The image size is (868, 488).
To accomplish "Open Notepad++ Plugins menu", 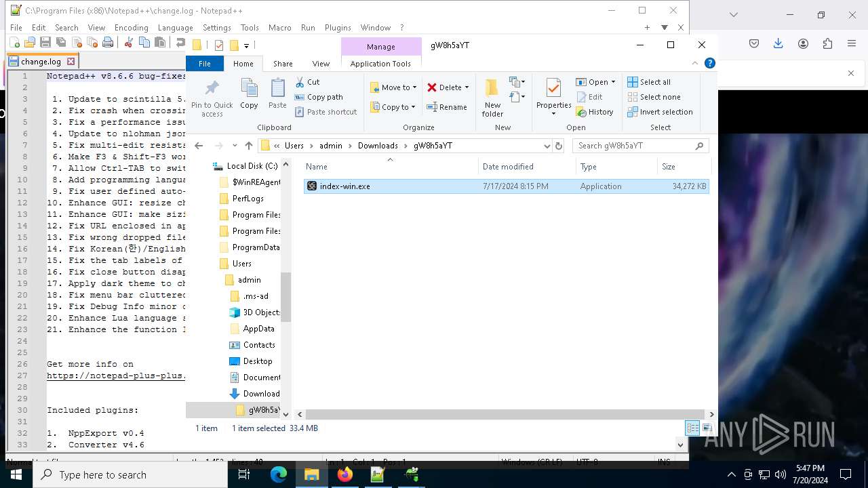I will (x=338, y=28).
